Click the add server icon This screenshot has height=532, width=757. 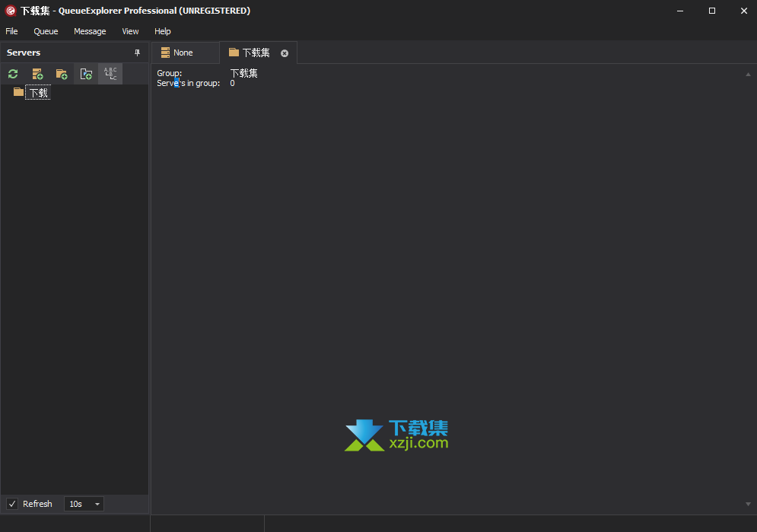pos(37,74)
